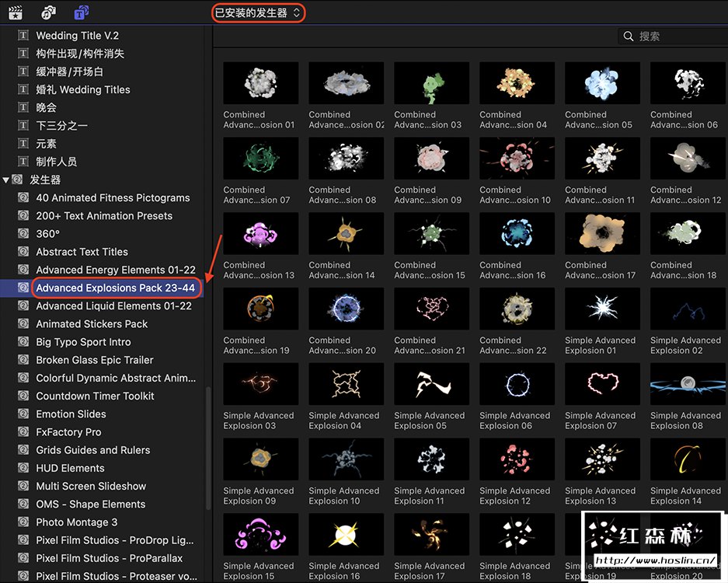Image resolution: width=728 pixels, height=583 pixels.
Task: Open the installed generators dropdown
Action: pos(258,13)
